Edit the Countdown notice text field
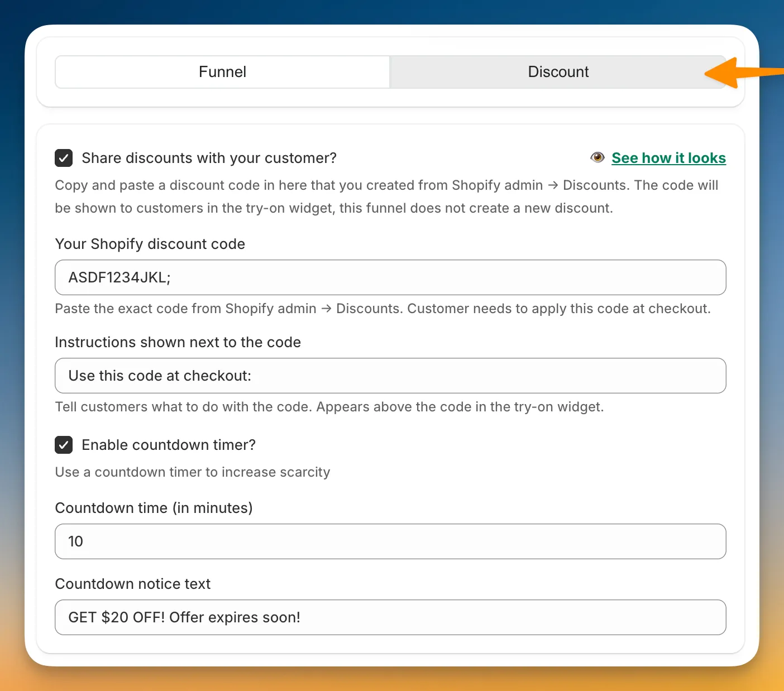 pos(390,617)
